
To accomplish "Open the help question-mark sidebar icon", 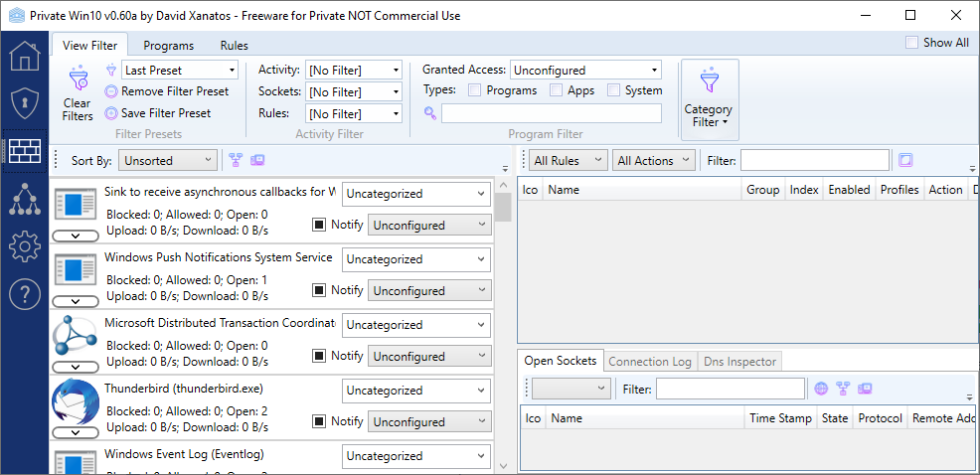I will 25,294.
